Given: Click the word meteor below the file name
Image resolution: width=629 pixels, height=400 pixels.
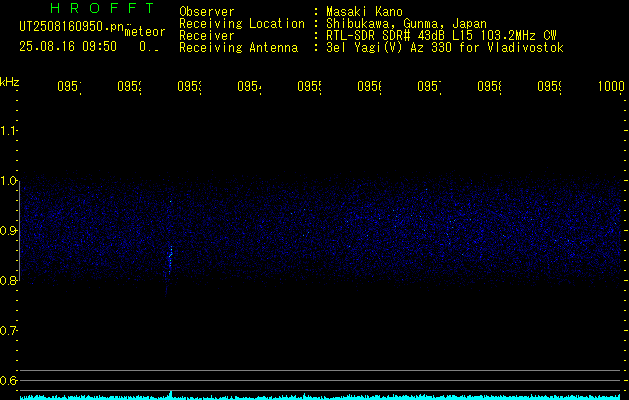Looking at the screenshot, I should click(x=145, y=32).
